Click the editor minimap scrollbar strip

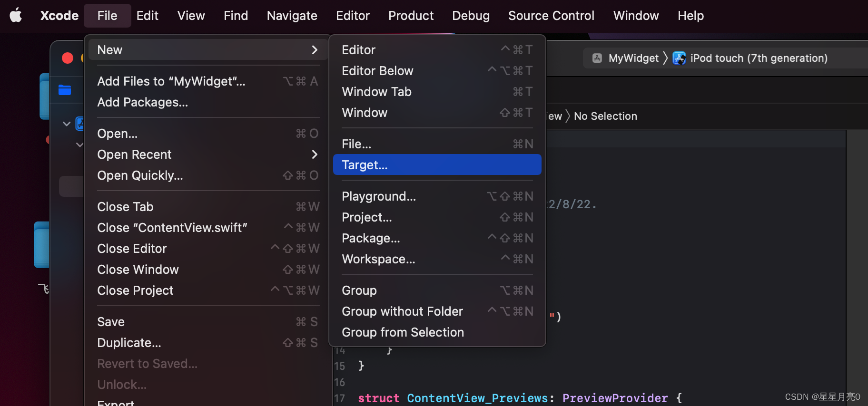857,268
